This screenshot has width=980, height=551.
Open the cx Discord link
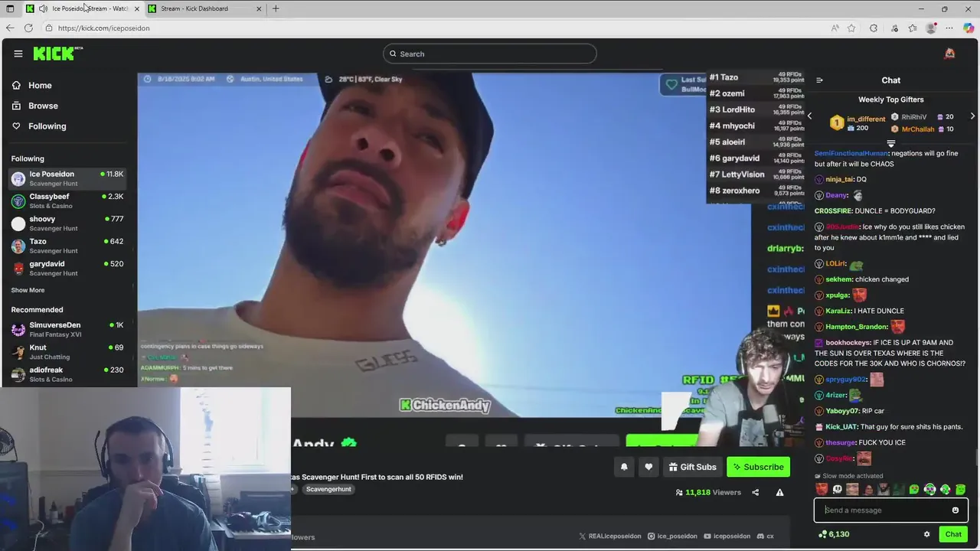click(766, 536)
